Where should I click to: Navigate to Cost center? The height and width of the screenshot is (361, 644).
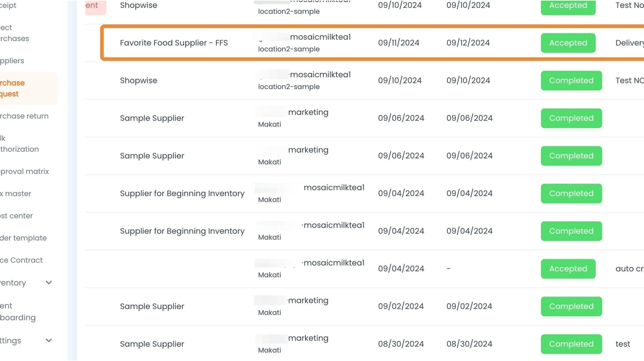(17, 216)
